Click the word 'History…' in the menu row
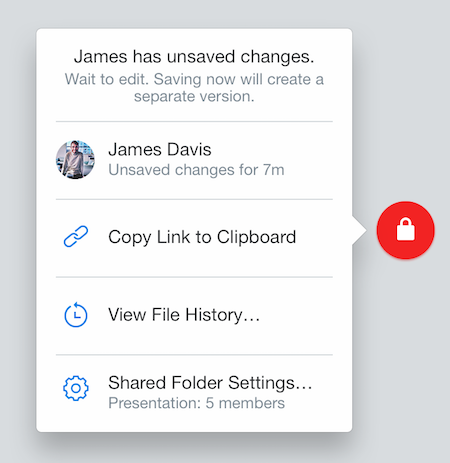The image size is (450, 463). pyautogui.click(x=222, y=315)
